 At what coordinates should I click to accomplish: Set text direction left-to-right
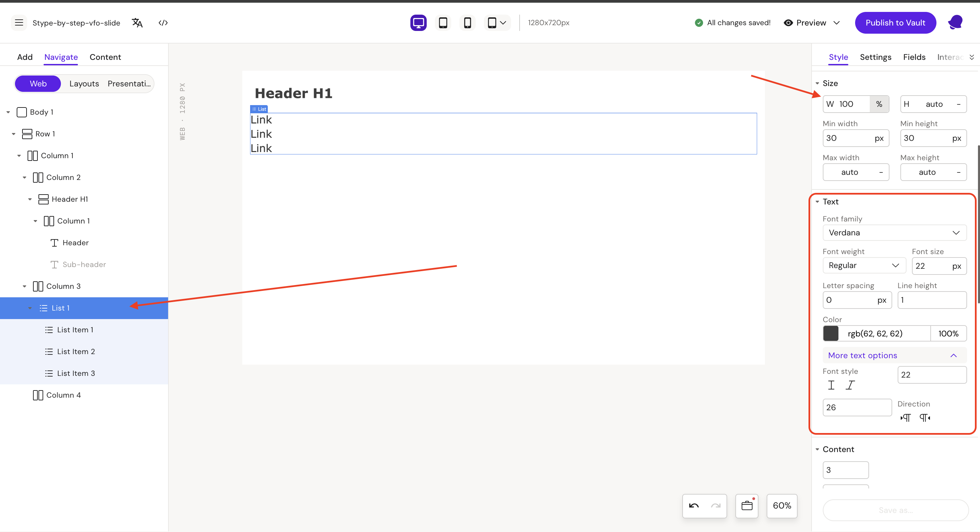(x=905, y=418)
